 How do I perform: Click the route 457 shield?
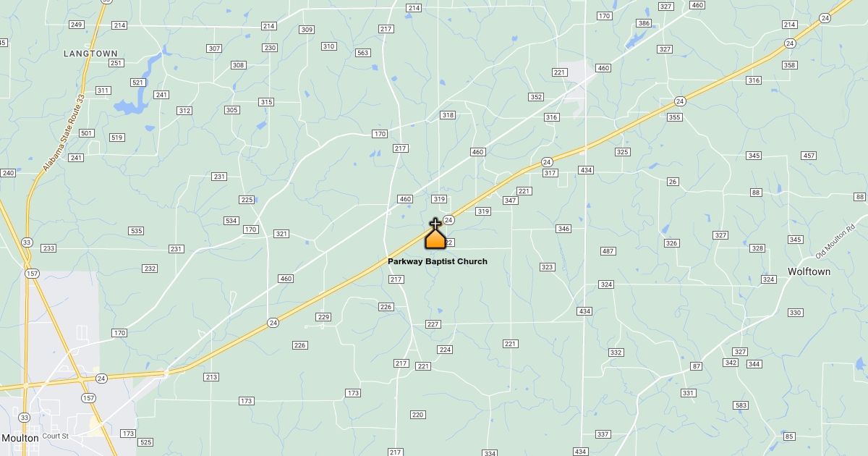pyautogui.click(x=809, y=156)
